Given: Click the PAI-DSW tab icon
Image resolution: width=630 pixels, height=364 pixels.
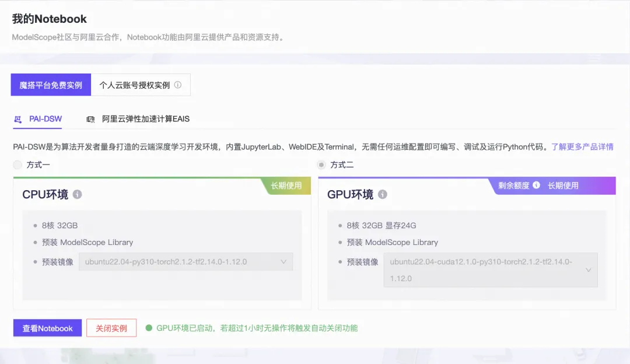Looking at the screenshot, I should 17,118.
